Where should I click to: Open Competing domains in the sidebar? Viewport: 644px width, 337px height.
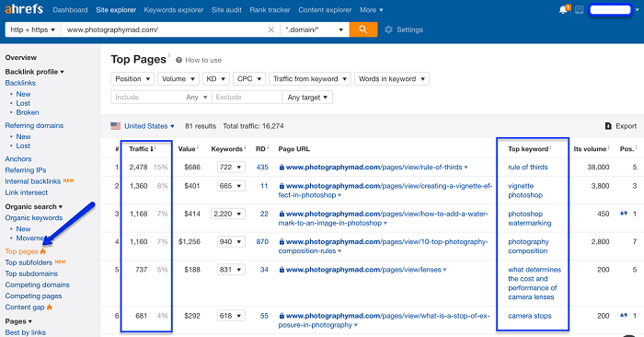(x=37, y=285)
